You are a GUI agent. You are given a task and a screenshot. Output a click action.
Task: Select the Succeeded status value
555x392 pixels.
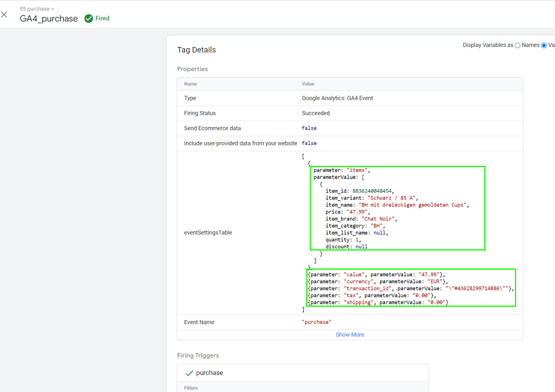click(315, 113)
